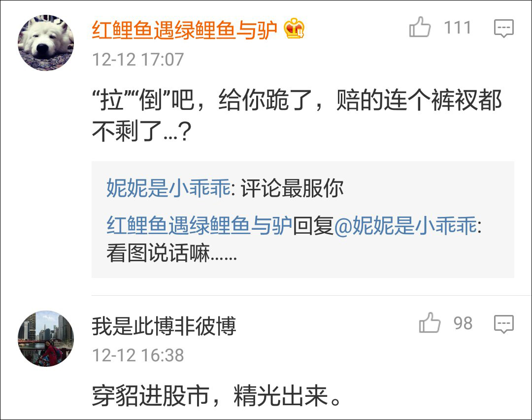
Task: Tap the crown badge beside 红鲤鱼遇绿鲤鱼与驴
Action: (x=295, y=29)
